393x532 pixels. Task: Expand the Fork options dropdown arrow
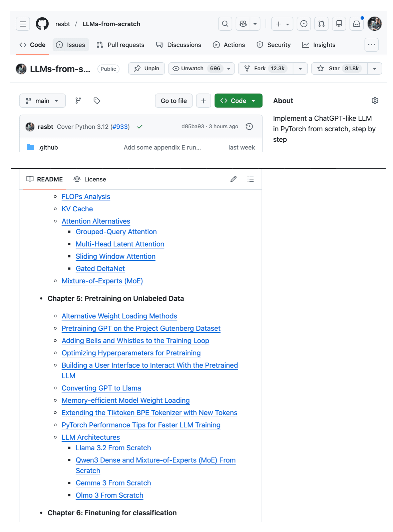click(300, 69)
